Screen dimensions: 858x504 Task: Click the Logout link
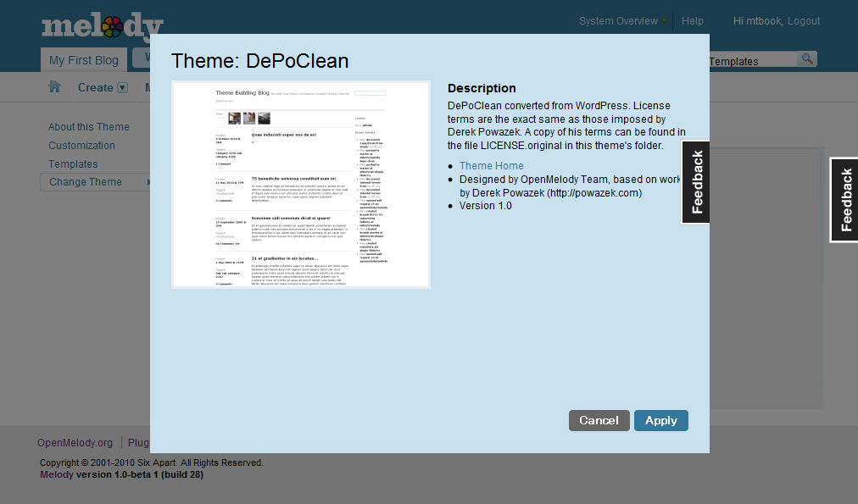pos(804,21)
